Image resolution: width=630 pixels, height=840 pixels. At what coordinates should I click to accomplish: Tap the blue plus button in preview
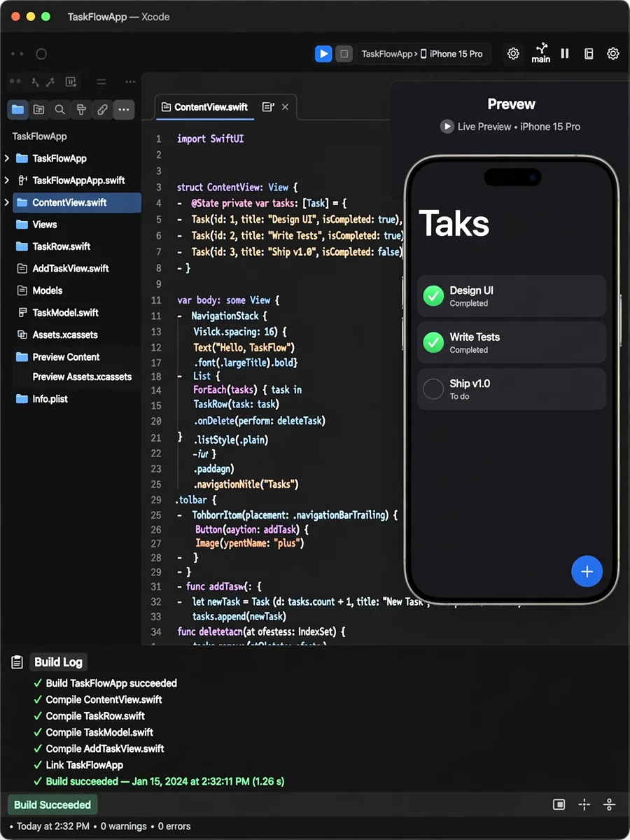pyautogui.click(x=587, y=572)
